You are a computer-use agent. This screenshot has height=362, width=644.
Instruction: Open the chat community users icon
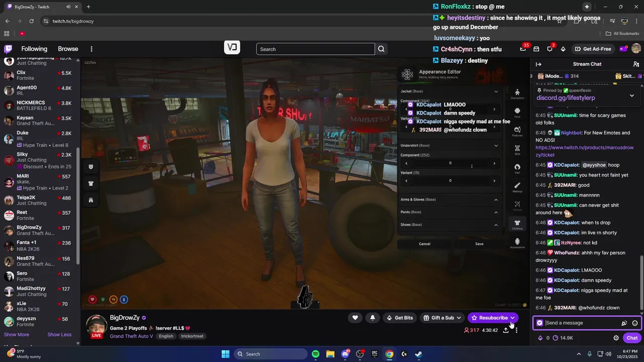636,64
